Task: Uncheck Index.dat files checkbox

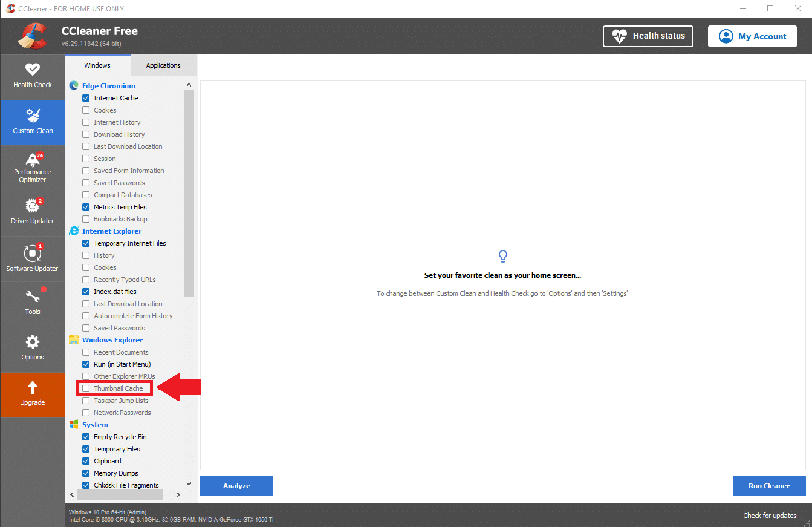Action: 86,292
